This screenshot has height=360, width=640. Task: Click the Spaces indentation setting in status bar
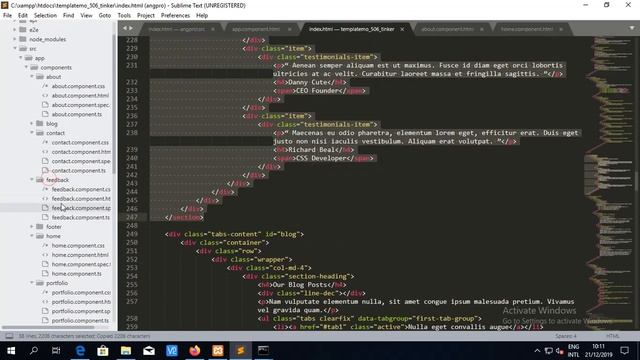(x=566, y=336)
